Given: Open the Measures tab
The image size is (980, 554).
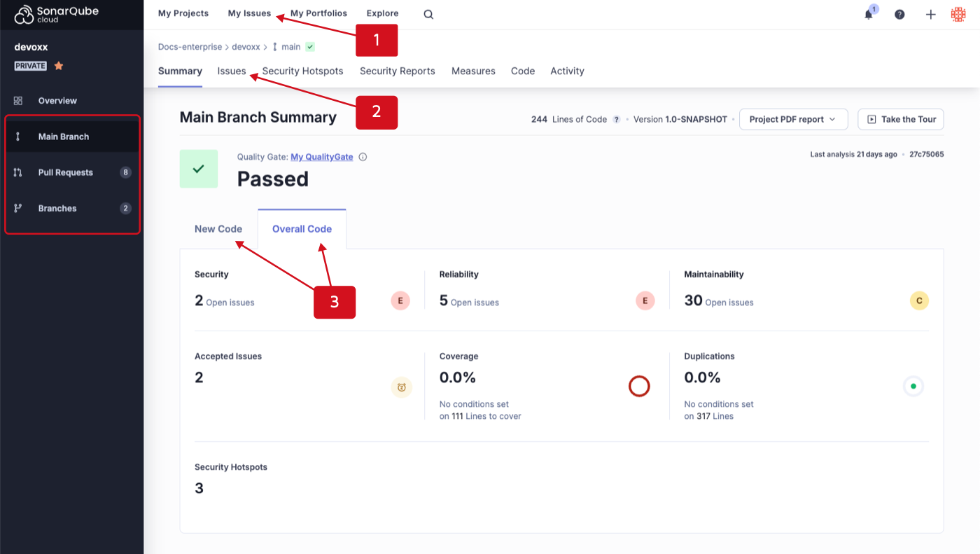Looking at the screenshot, I should coord(473,71).
